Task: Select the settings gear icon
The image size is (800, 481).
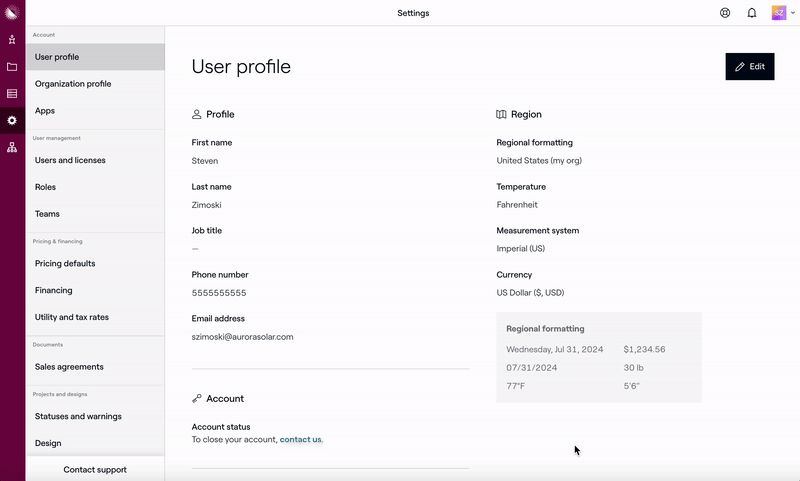Action: (12, 120)
